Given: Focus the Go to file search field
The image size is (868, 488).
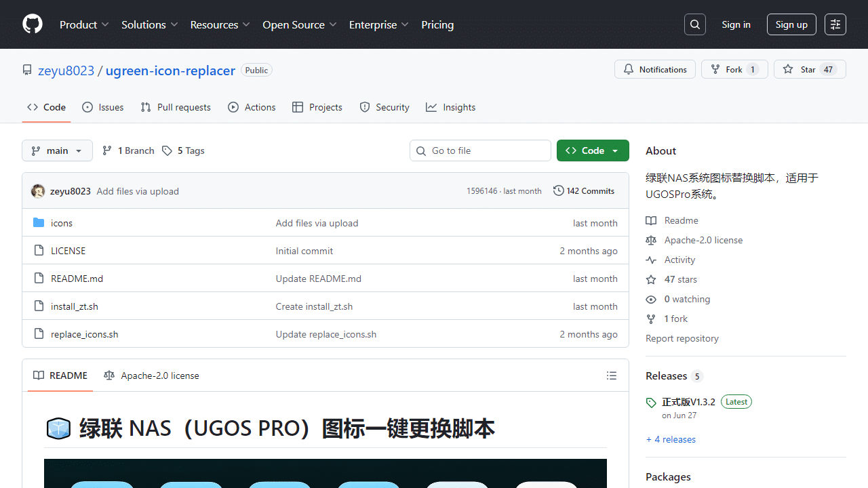Looking at the screenshot, I should 480,150.
